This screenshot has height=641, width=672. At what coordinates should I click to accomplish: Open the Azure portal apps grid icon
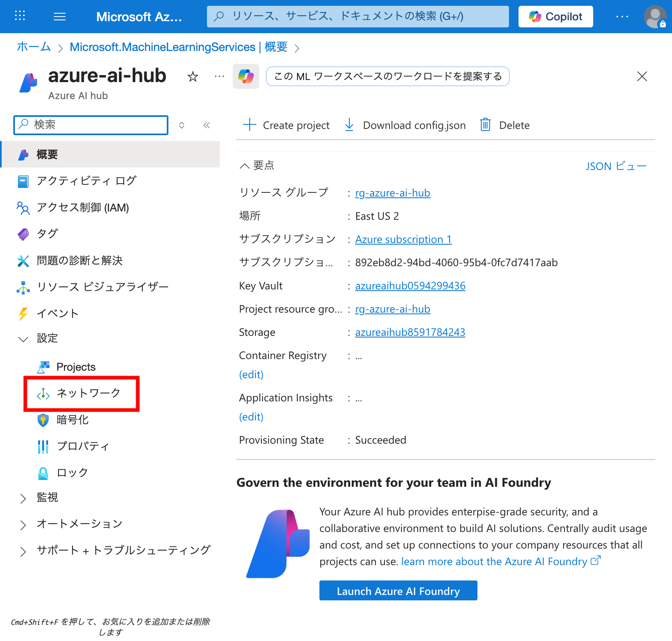(x=20, y=16)
